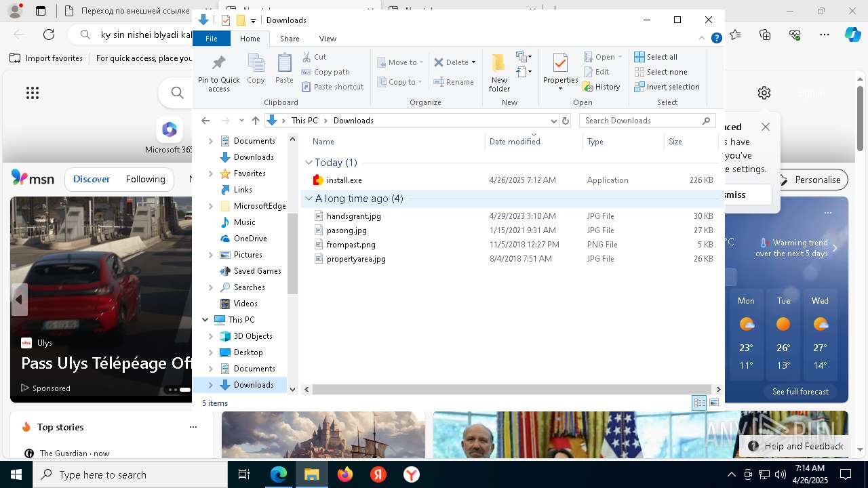Click the Explorer help question icon
Viewport: 868px width, 488px height.
click(716, 39)
